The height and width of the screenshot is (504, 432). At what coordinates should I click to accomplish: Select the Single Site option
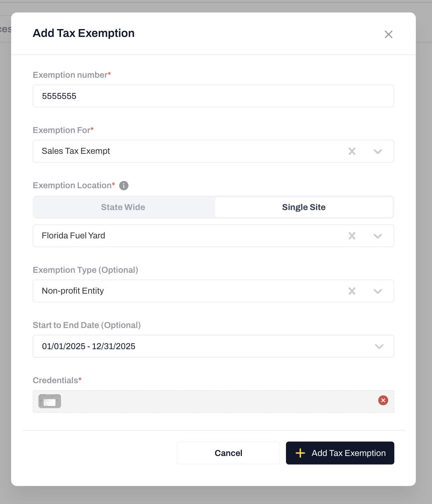coord(304,207)
